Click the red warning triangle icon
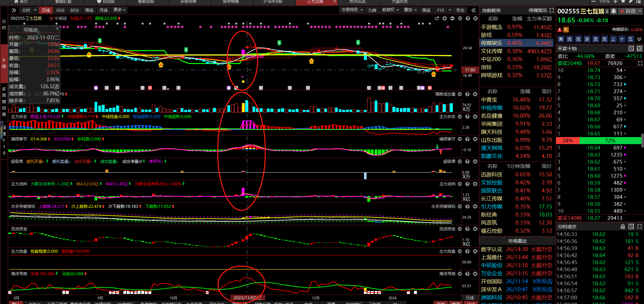 coord(560,30)
